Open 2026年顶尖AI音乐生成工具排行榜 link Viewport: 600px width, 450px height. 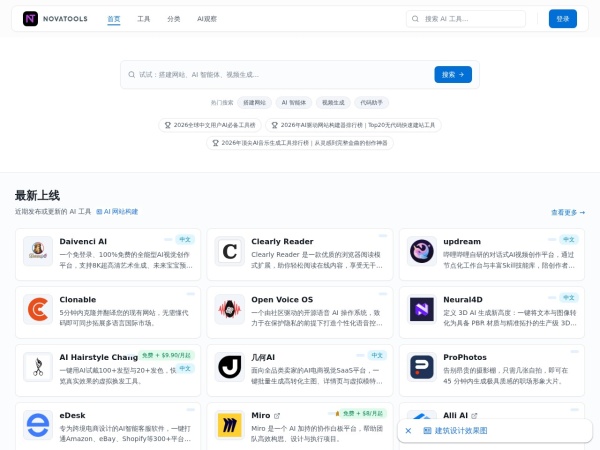300,143
